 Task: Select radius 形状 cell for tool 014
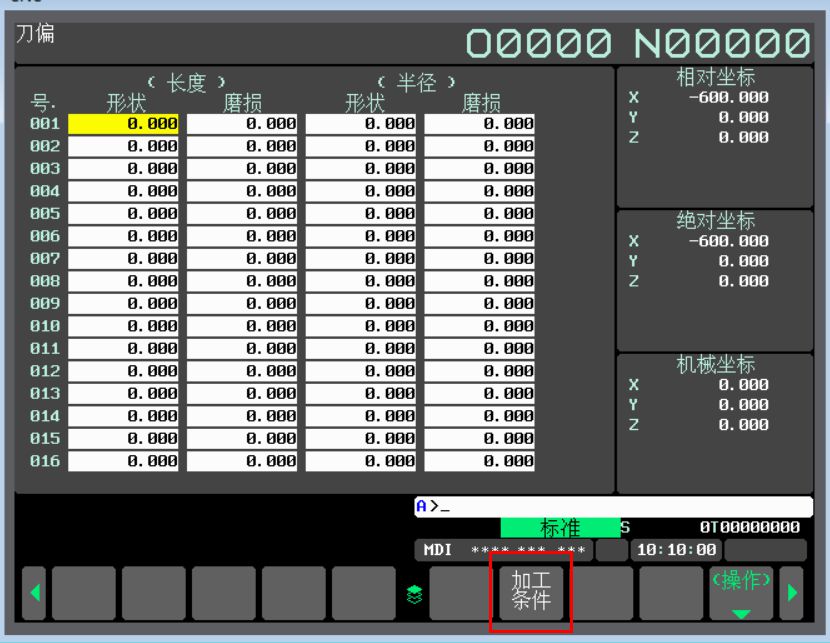(360, 416)
